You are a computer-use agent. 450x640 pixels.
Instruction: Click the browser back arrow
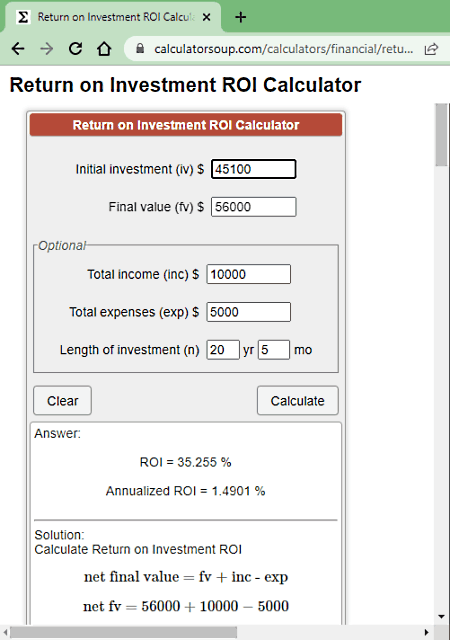18,49
